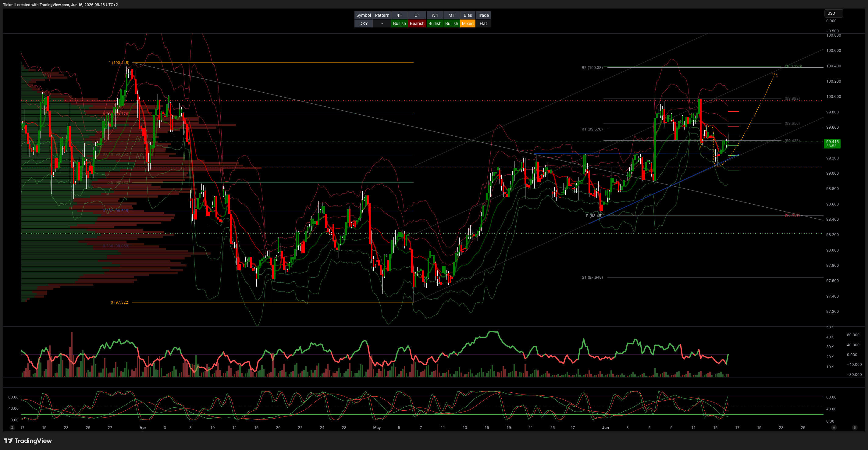Click the B button beside the auto-scale button

tap(855, 427)
